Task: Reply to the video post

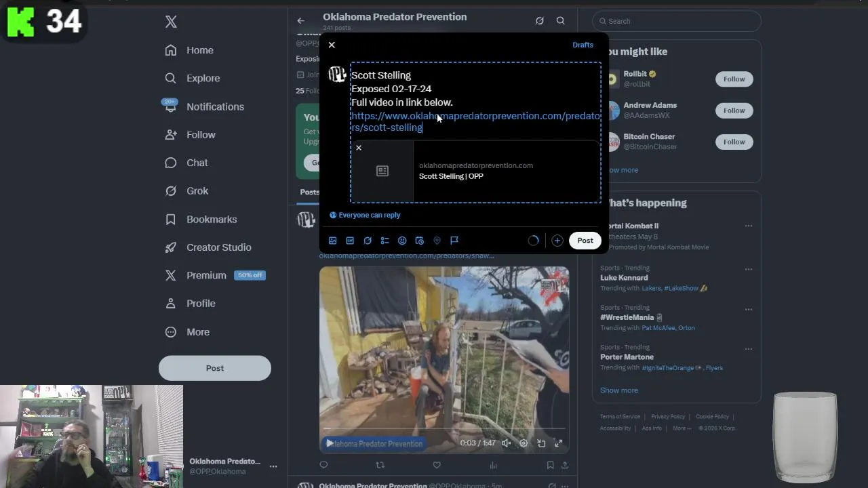Action: tap(323, 465)
